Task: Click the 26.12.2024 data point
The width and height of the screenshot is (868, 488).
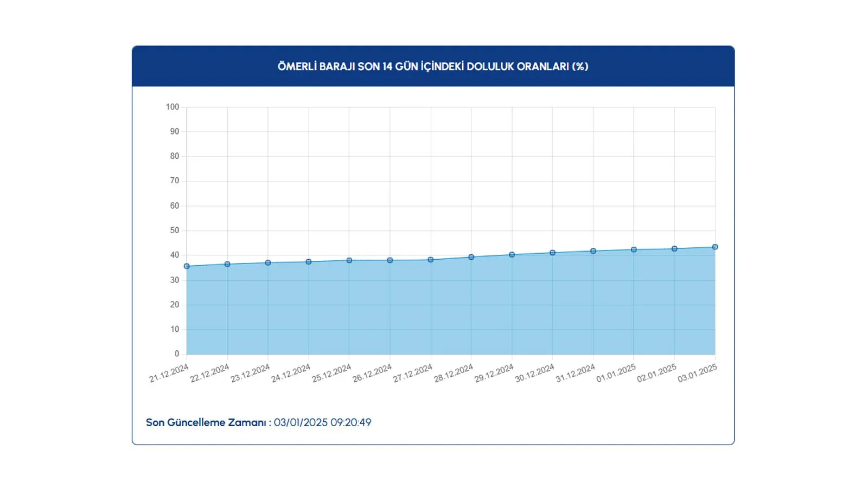Action: 390,260
